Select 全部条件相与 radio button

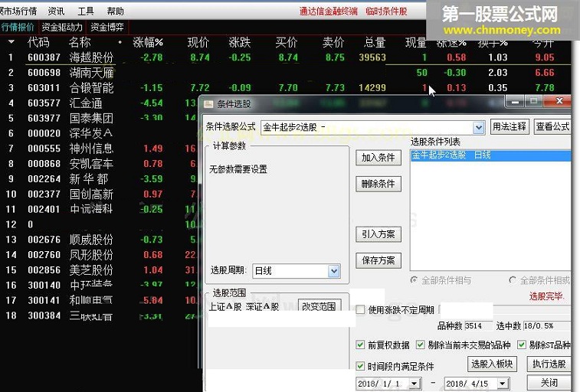point(414,280)
